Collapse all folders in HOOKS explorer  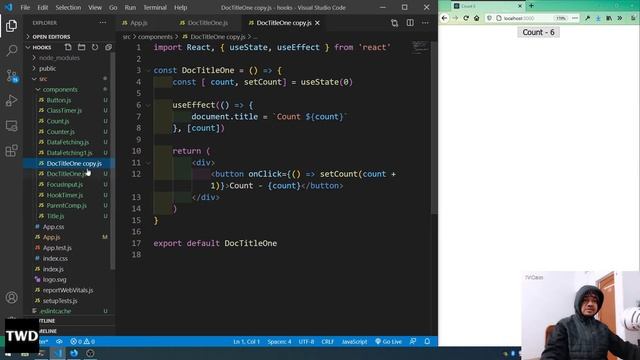tap(108, 47)
